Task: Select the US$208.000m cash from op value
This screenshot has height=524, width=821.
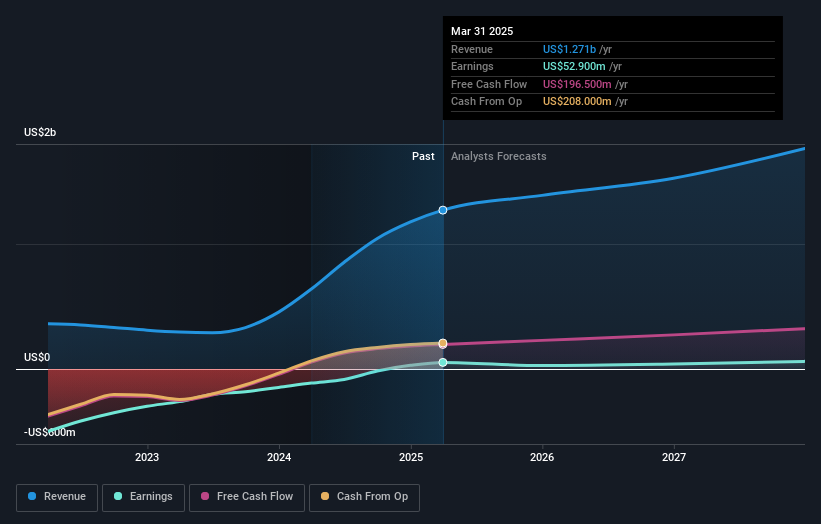Action: 577,102
